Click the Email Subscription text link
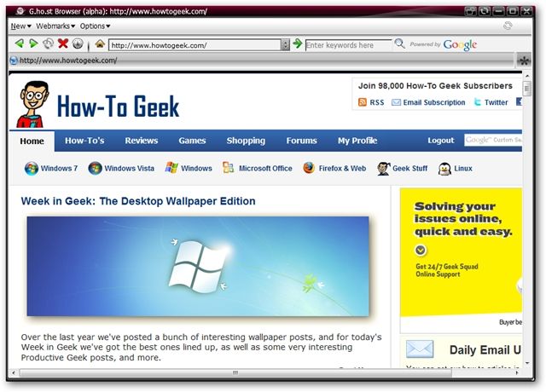546x392 pixels. (434, 102)
